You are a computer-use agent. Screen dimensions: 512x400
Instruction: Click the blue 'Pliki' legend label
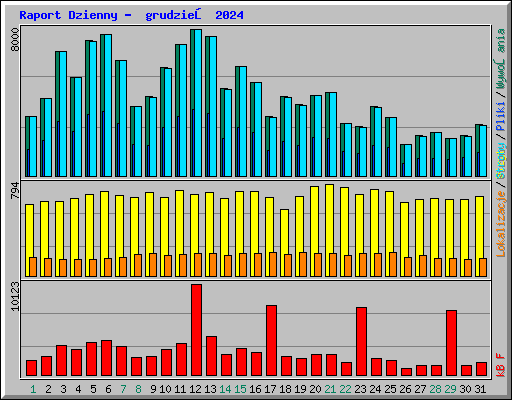(501, 117)
